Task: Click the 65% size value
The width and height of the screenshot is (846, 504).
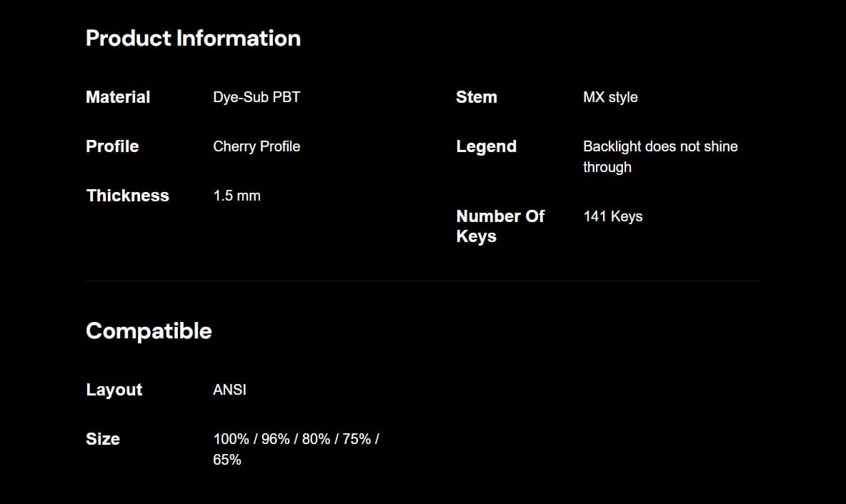Action: coord(227,460)
